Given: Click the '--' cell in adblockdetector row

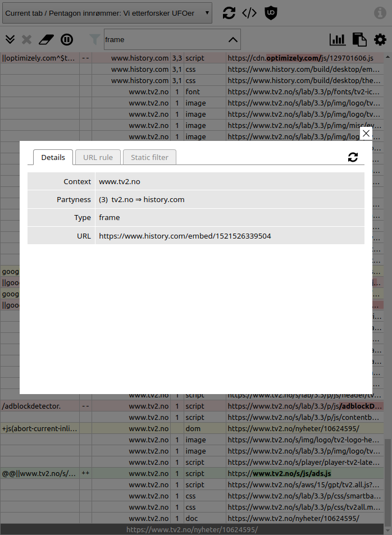Looking at the screenshot, I should [85, 406].
